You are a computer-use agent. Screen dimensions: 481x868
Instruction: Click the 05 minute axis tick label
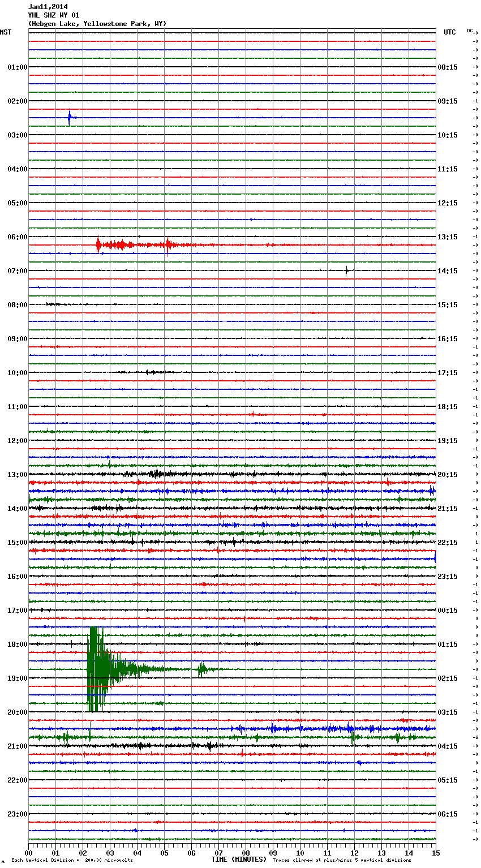pyautogui.click(x=164, y=853)
